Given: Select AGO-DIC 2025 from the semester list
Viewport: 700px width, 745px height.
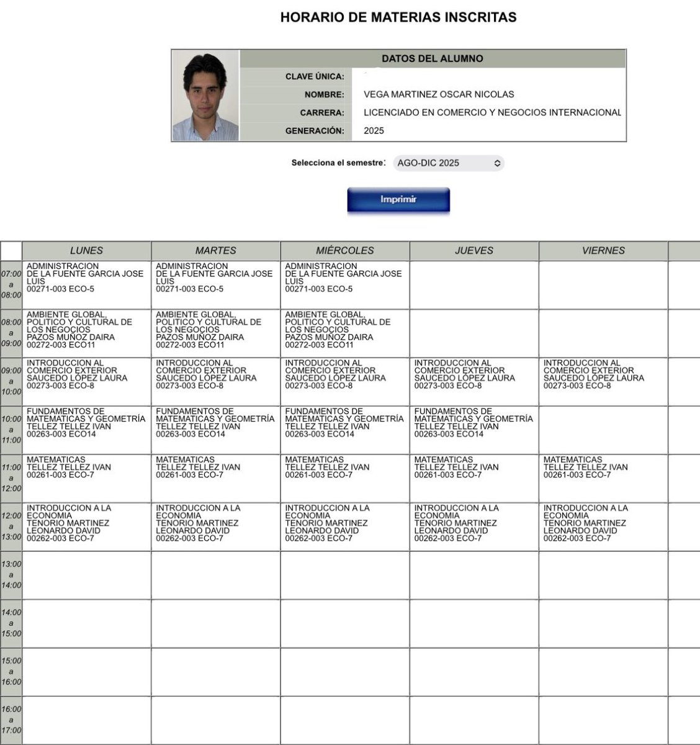Looking at the screenshot, I should pos(434,163).
